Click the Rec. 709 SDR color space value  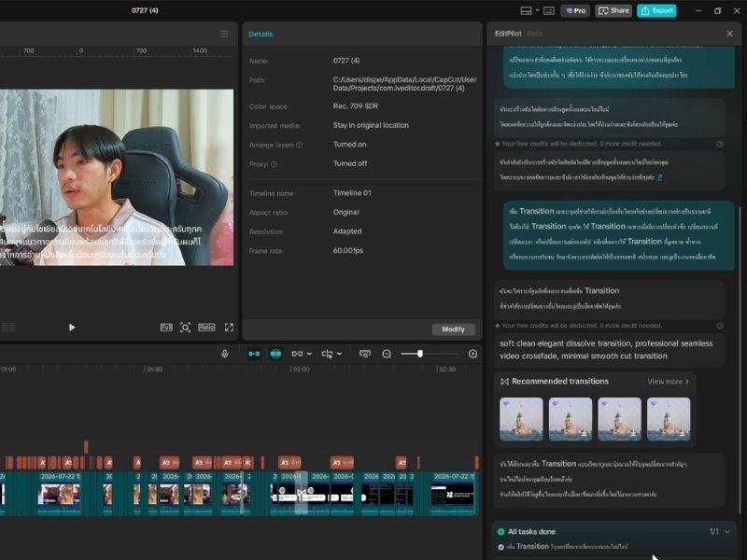coord(356,106)
